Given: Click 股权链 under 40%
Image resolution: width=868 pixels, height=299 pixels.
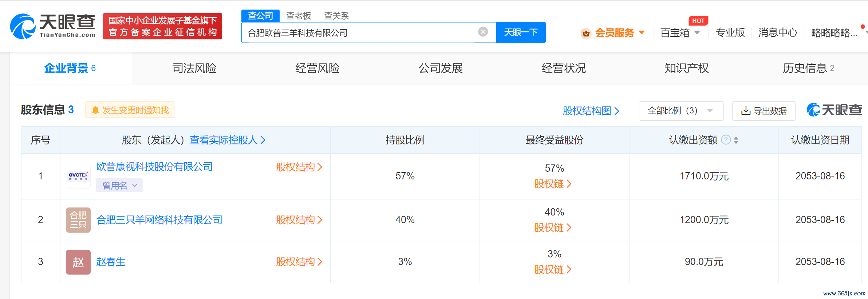Looking at the screenshot, I should click(553, 228).
